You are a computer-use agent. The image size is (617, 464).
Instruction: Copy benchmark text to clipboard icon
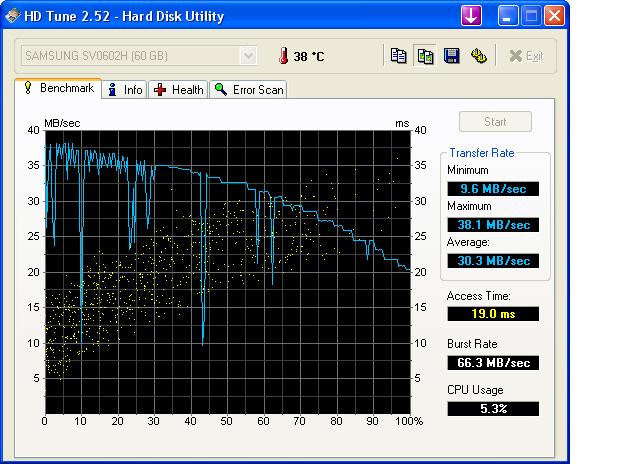click(x=398, y=55)
